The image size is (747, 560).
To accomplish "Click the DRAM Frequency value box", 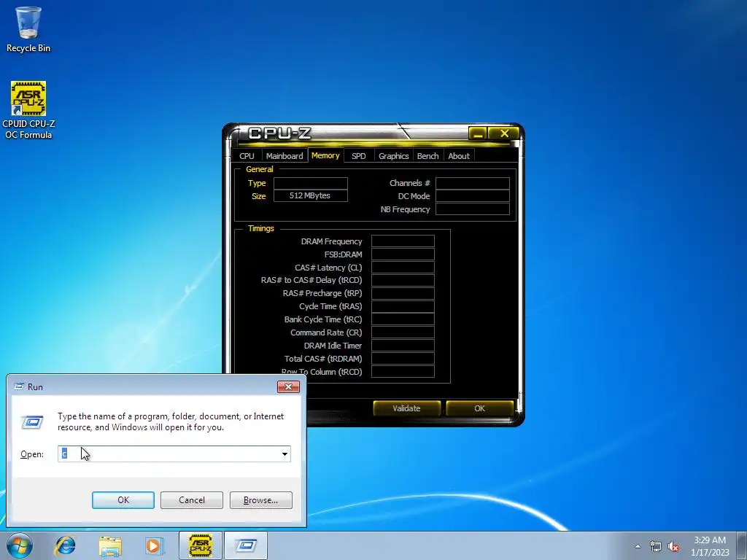I will pos(403,241).
